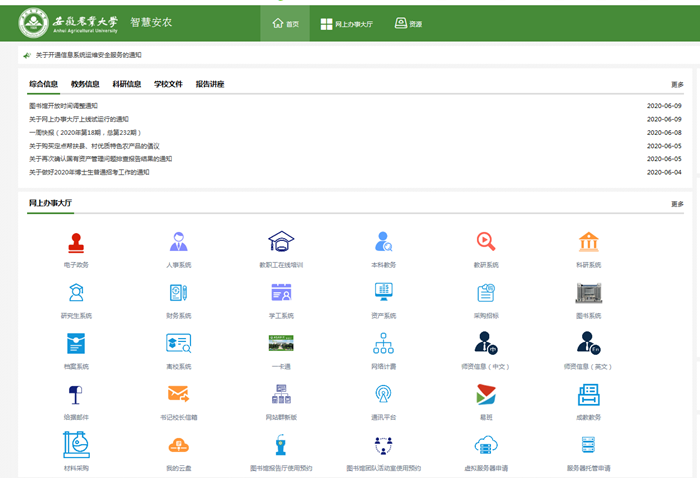Click the 财务系统 icon
The height and width of the screenshot is (478, 700).
[x=178, y=293]
